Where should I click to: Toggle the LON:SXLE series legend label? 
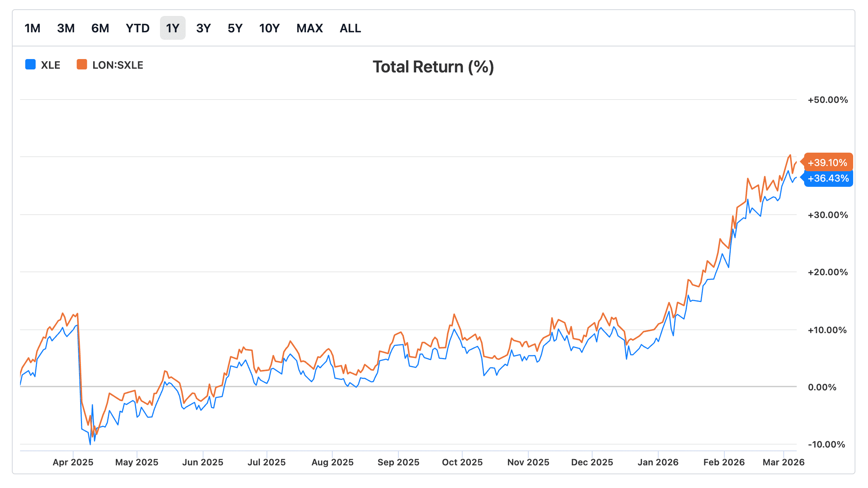118,65
